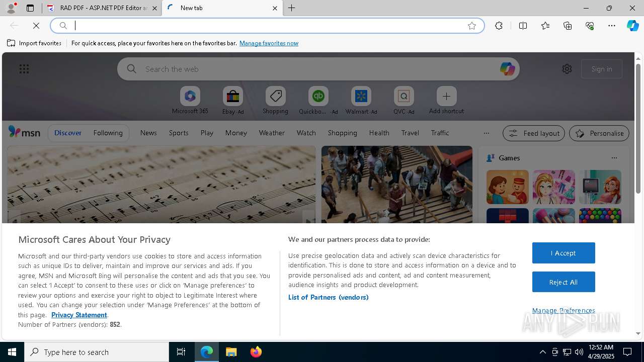Click Import favorites button

34,43
